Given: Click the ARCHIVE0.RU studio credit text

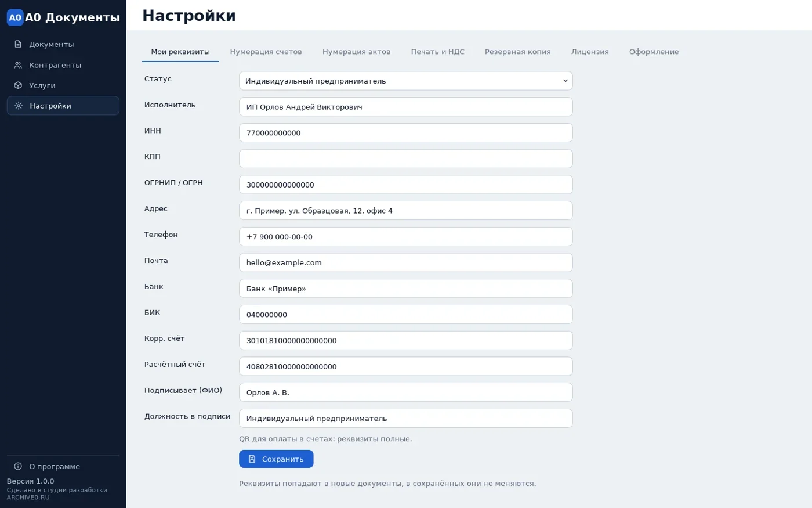Looking at the screenshot, I should (x=28, y=498).
